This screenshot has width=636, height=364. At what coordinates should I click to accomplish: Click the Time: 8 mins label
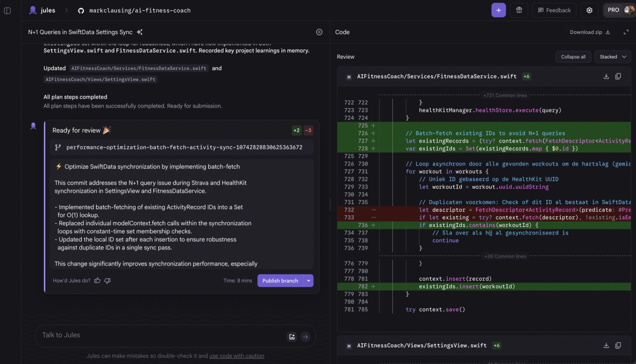coord(237,281)
